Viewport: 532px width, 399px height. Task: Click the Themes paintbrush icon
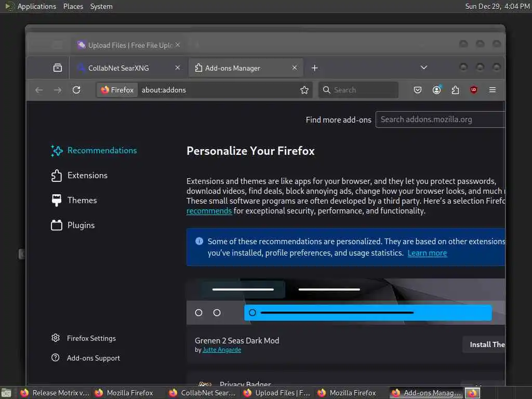[x=57, y=201]
